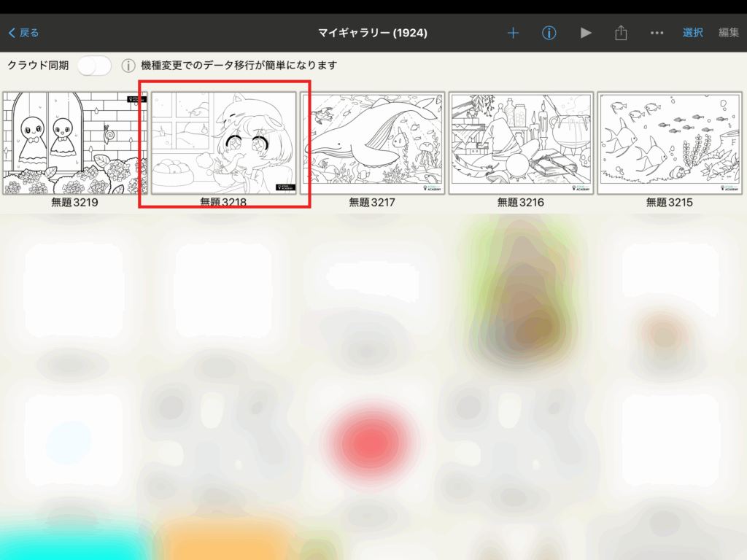The height and width of the screenshot is (560, 747).
Task: Select the cat-eared girl artwork thumbnail
Action: 223,143
